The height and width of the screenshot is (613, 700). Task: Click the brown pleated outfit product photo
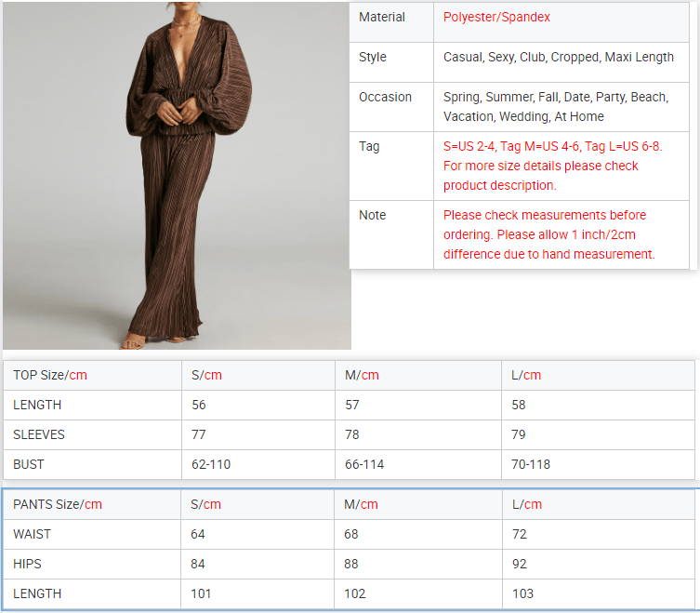coord(177,175)
